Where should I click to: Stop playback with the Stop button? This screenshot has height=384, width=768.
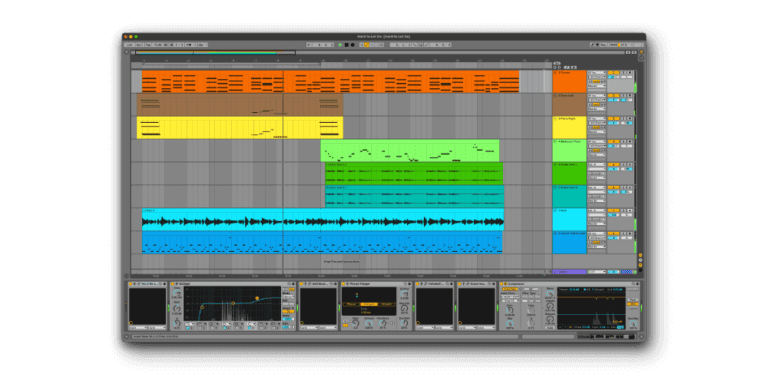(346, 45)
